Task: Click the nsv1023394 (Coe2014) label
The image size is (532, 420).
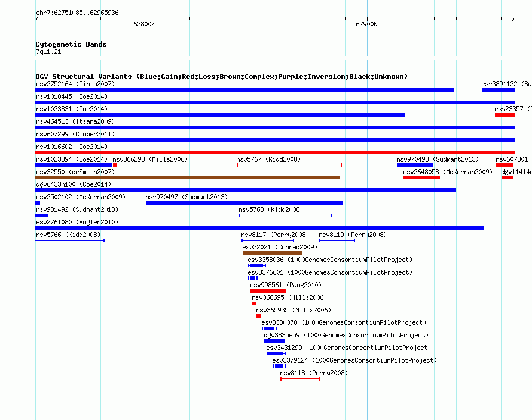Action: point(72,159)
